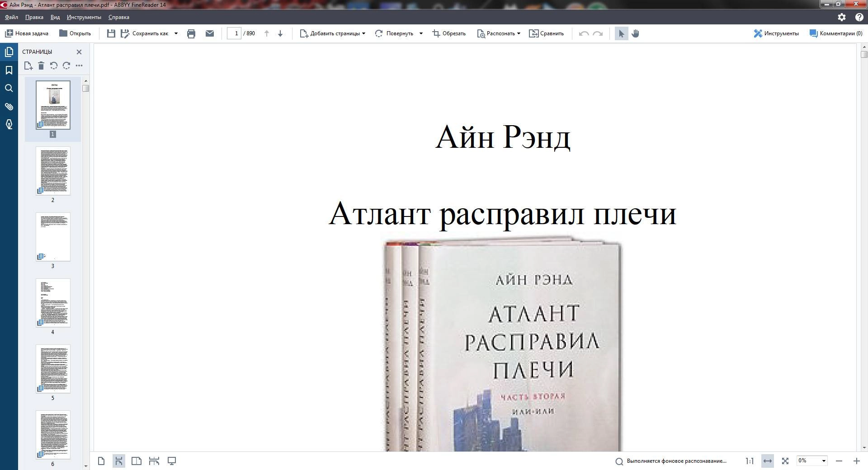Open the Инструменты tools panel button
The image size is (868, 470).
point(776,33)
